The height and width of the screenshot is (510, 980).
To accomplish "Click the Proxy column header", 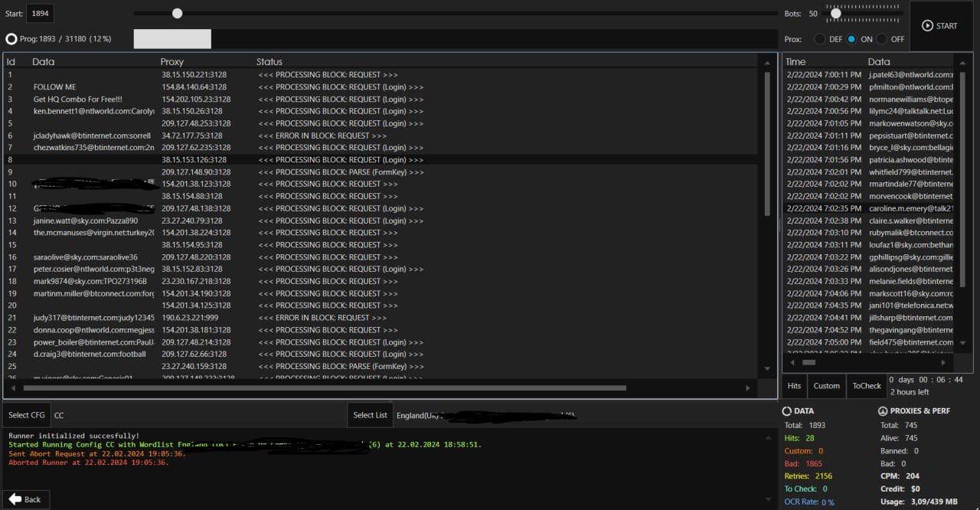I will click(x=172, y=62).
